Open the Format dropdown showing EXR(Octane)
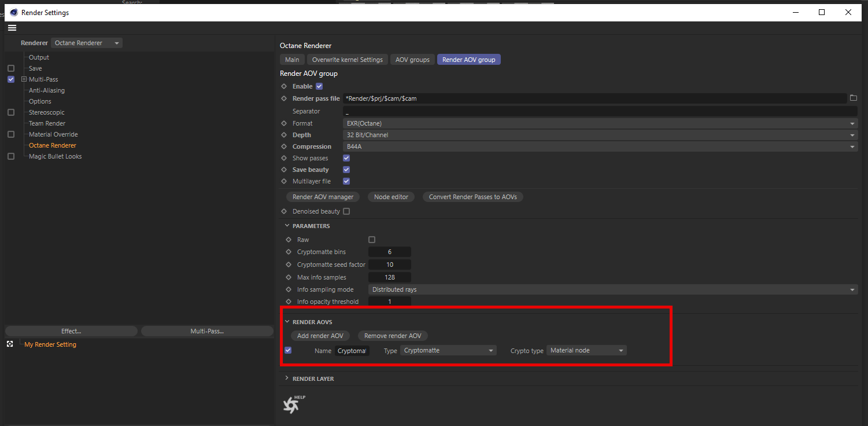This screenshot has width=868, height=426. (600, 123)
